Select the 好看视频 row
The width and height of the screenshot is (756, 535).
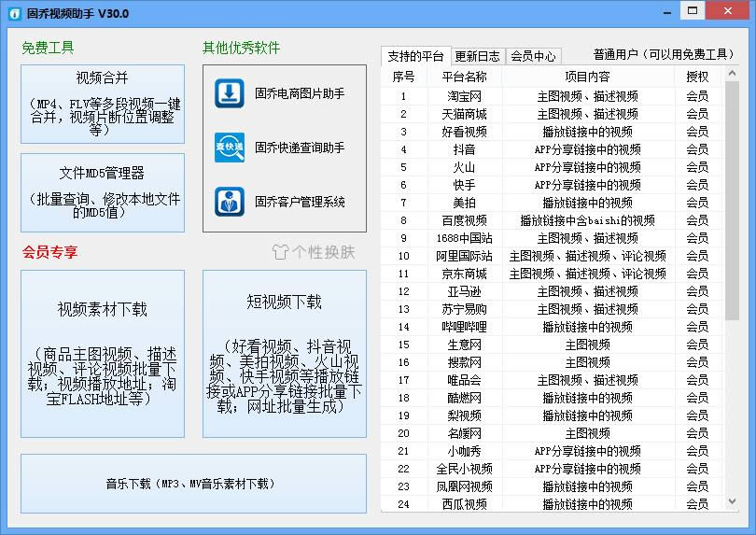tap(553, 132)
